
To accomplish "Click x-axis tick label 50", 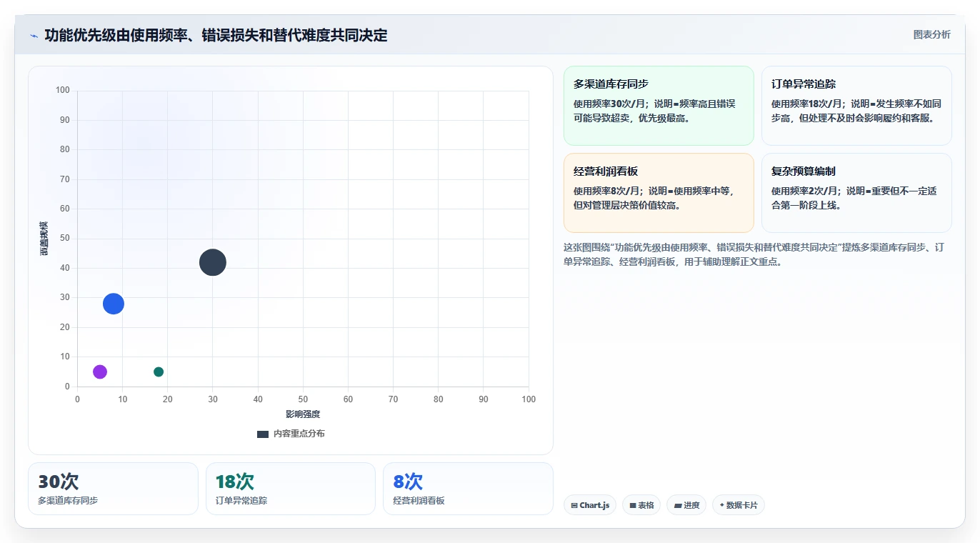I will (x=303, y=399).
